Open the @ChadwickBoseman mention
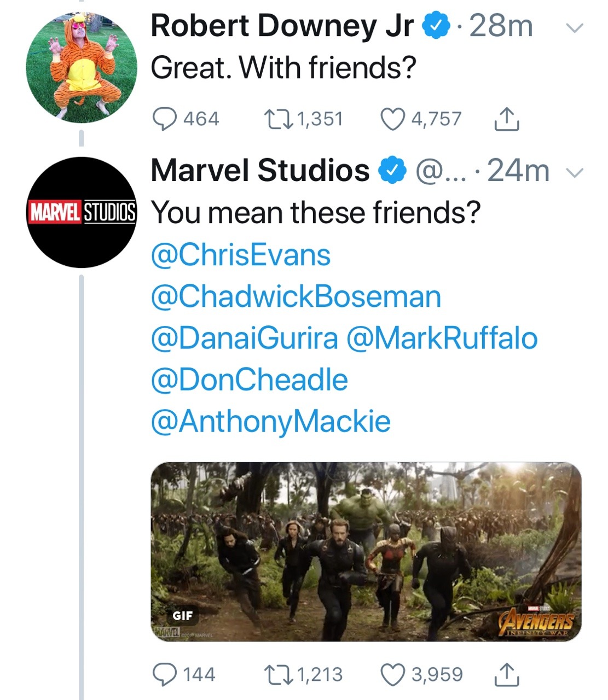608x700 pixels. click(x=296, y=297)
